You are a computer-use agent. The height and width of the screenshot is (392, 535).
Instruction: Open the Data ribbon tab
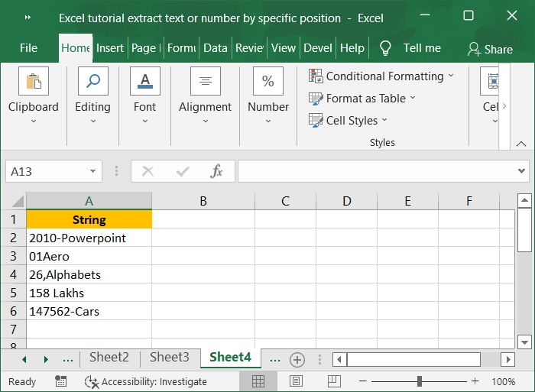pyautogui.click(x=216, y=48)
